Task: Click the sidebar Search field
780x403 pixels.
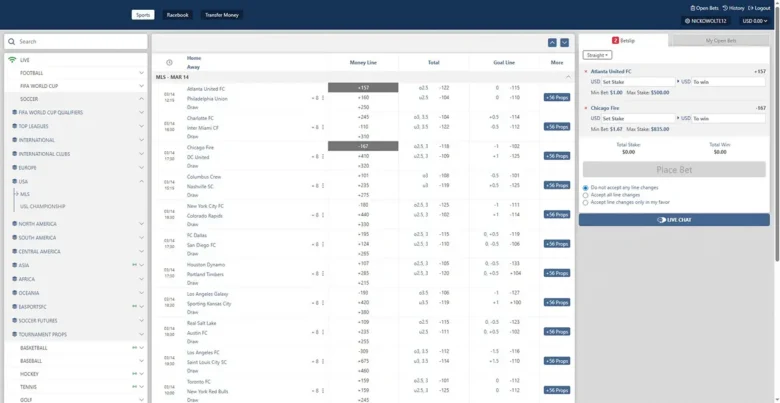Action: (76, 42)
